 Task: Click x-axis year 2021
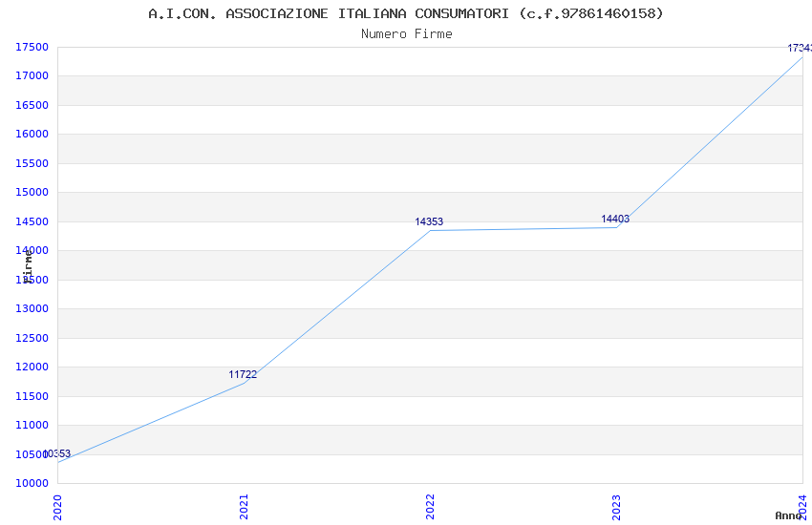244,507
